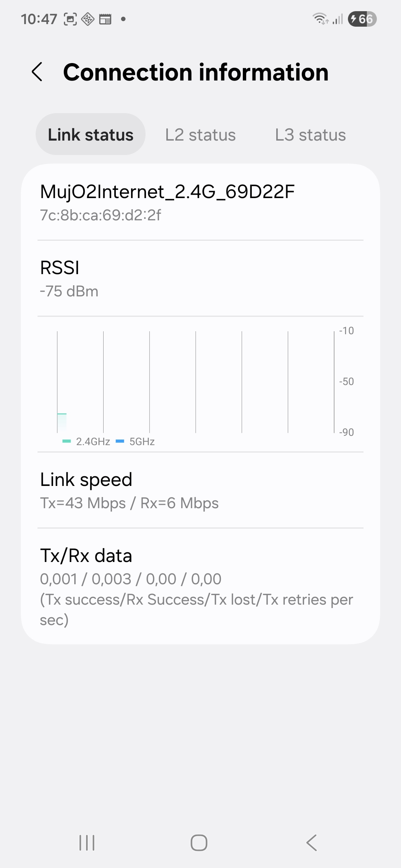The height and width of the screenshot is (868, 401).
Task: Tap the MujO2Internet_2.4G_69D22F network name
Action: (x=167, y=192)
